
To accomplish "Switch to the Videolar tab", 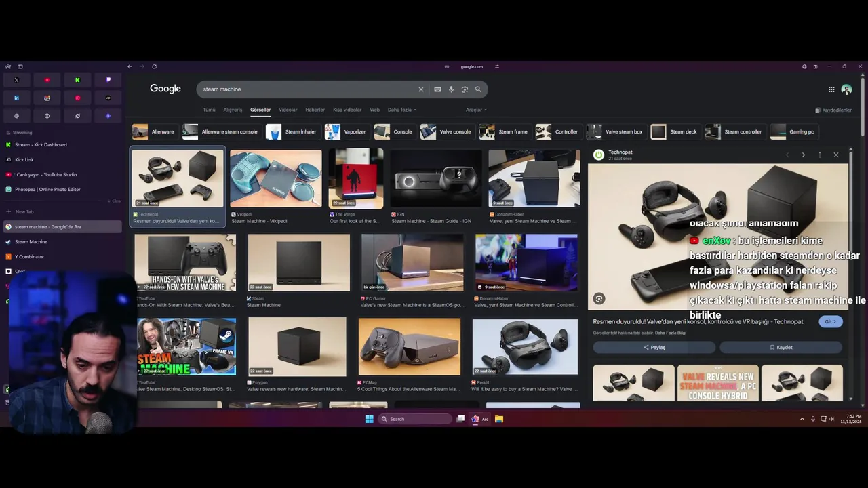I will point(288,110).
